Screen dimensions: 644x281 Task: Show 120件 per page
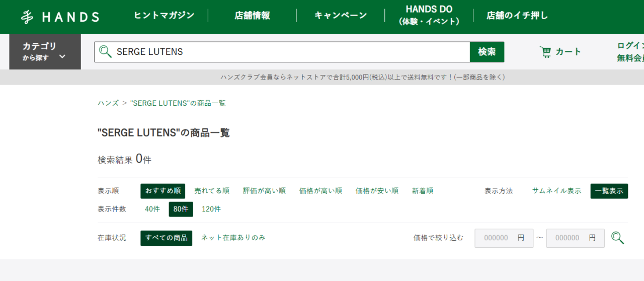[211, 209]
